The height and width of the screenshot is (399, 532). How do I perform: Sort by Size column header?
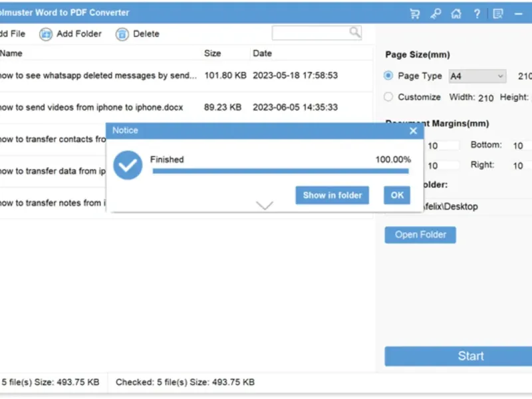tap(212, 53)
